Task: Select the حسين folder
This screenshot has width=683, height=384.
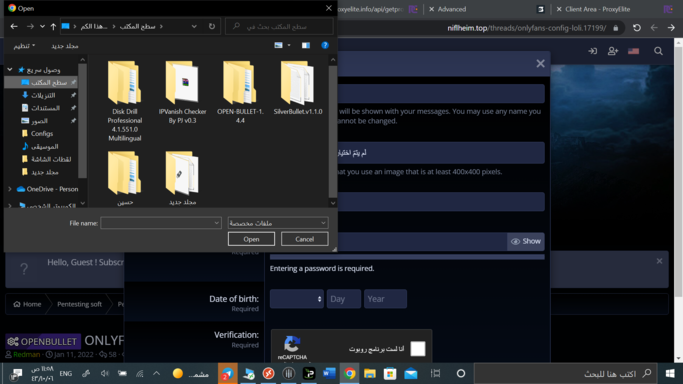Action: pyautogui.click(x=125, y=178)
